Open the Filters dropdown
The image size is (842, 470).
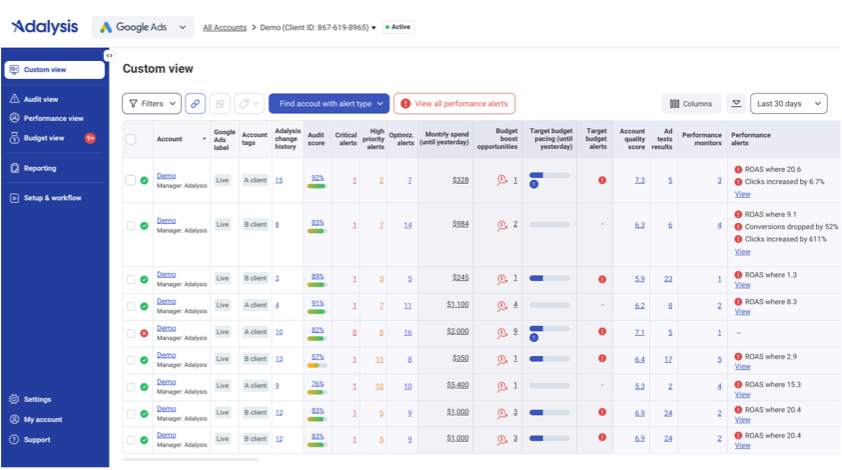click(151, 103)
